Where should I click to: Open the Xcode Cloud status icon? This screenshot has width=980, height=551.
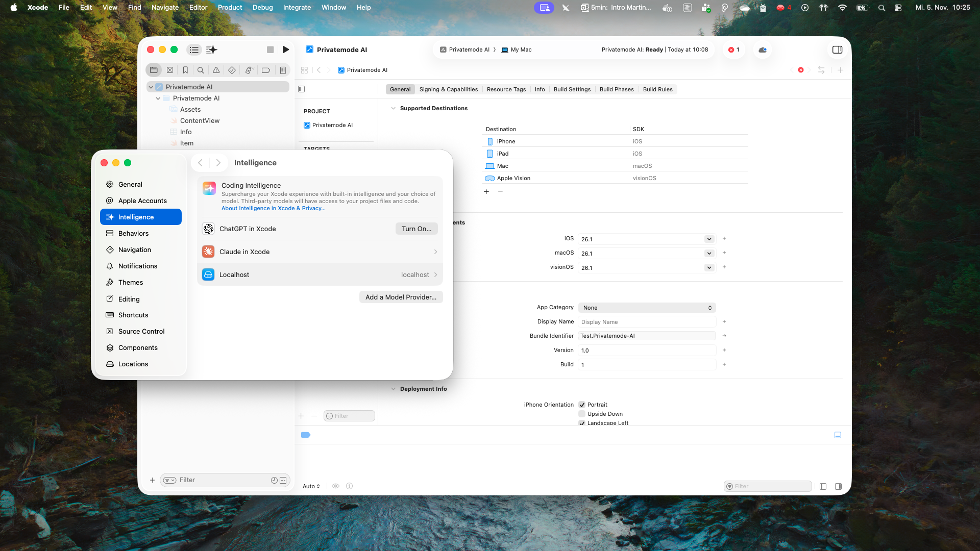coord(763,49)
